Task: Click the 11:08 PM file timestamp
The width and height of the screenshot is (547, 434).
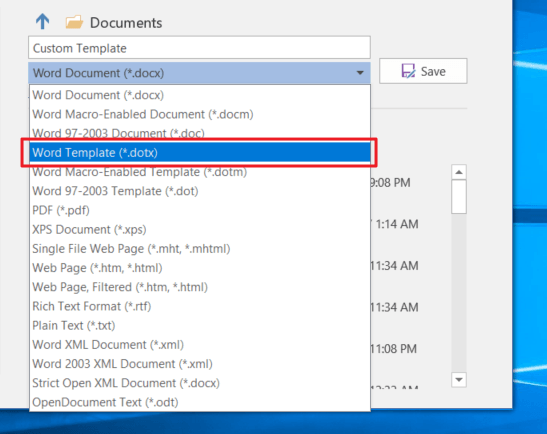Action: point(394,349)
